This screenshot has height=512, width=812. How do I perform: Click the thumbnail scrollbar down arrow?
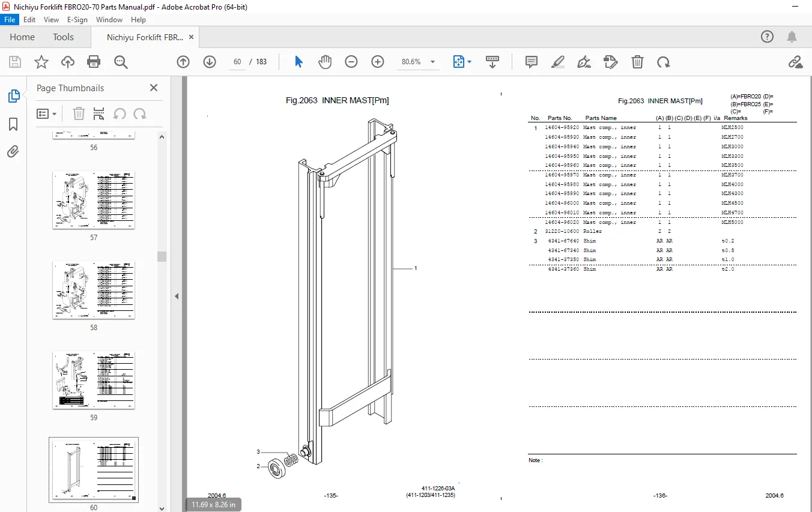point(162,508)
